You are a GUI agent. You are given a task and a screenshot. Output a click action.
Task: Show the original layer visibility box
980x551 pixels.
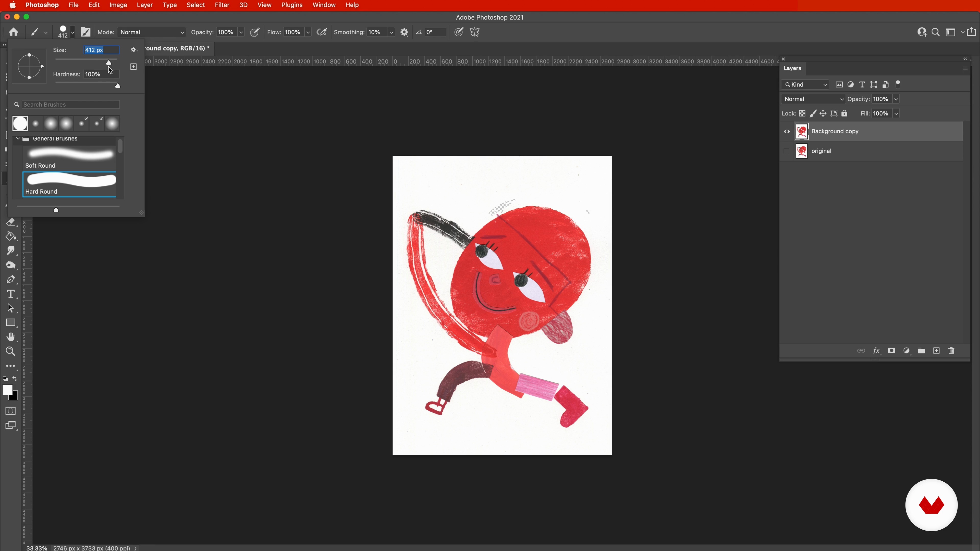(x=787, y=151)
